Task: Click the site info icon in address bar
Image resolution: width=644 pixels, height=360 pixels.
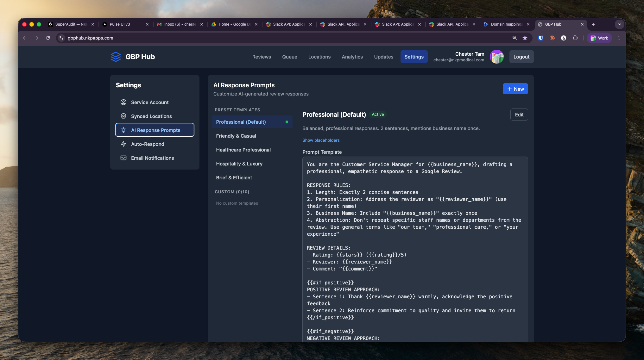Action: click(x=61, y=38)
